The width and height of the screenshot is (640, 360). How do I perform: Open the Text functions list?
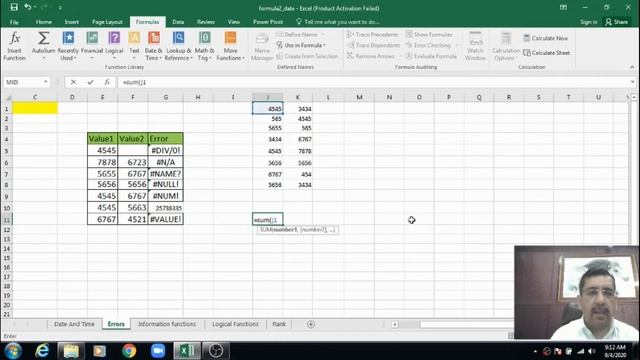(x=134, y=46)
